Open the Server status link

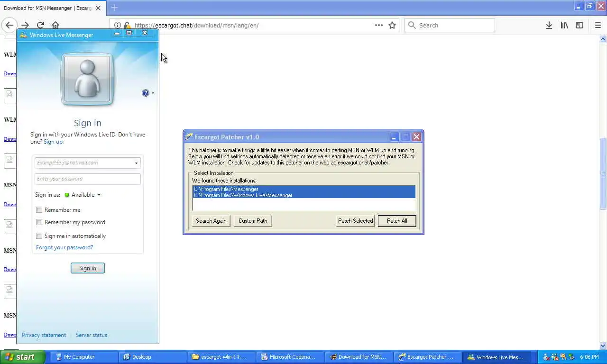92,335
